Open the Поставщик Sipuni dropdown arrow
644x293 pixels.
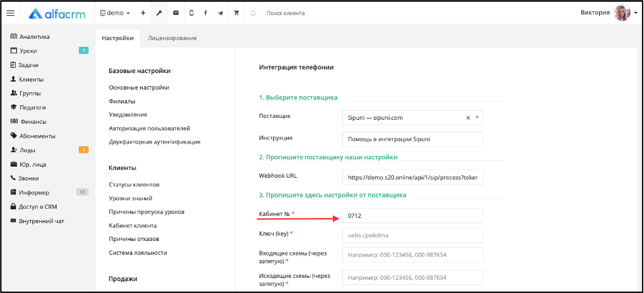[x=478, y=117]
